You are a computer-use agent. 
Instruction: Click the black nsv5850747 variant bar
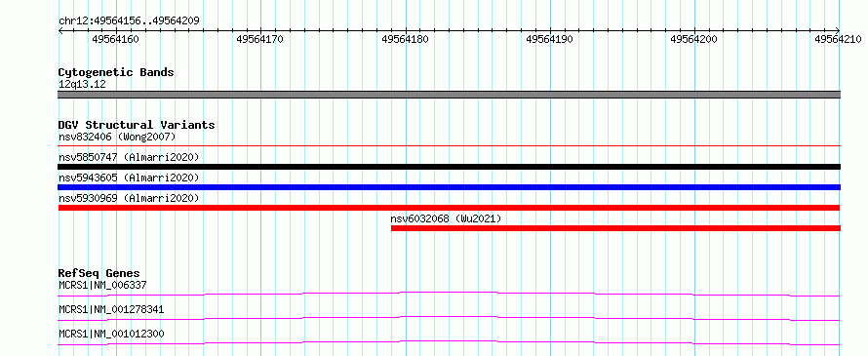[449, 167]
